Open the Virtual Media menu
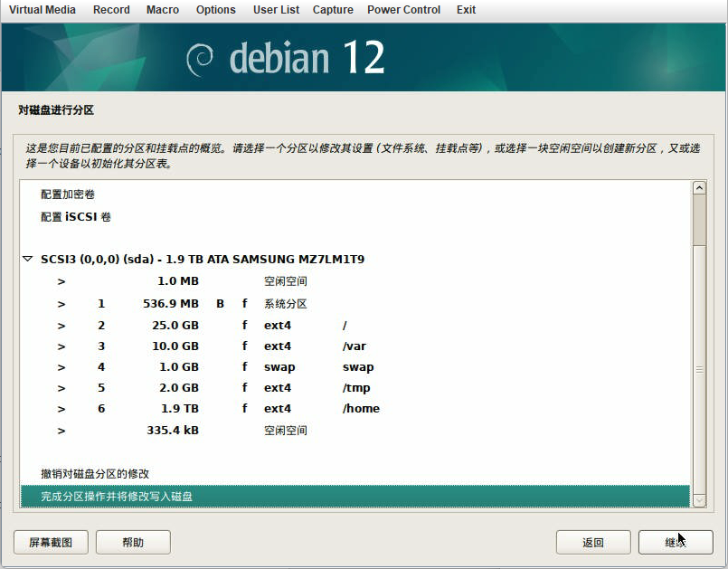The height and width of the screenshot is (569, 728). [43, 10]
